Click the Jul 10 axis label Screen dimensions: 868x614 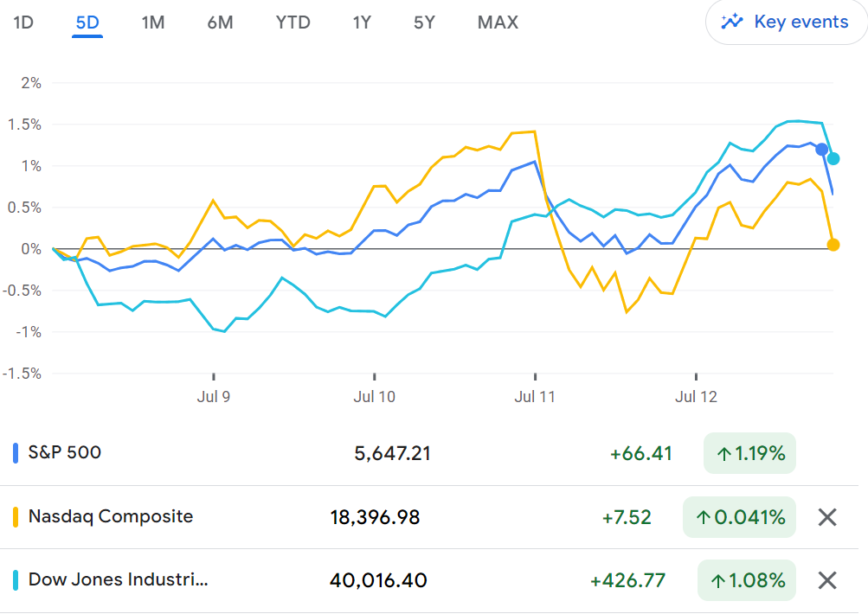(x=374, y=397)
